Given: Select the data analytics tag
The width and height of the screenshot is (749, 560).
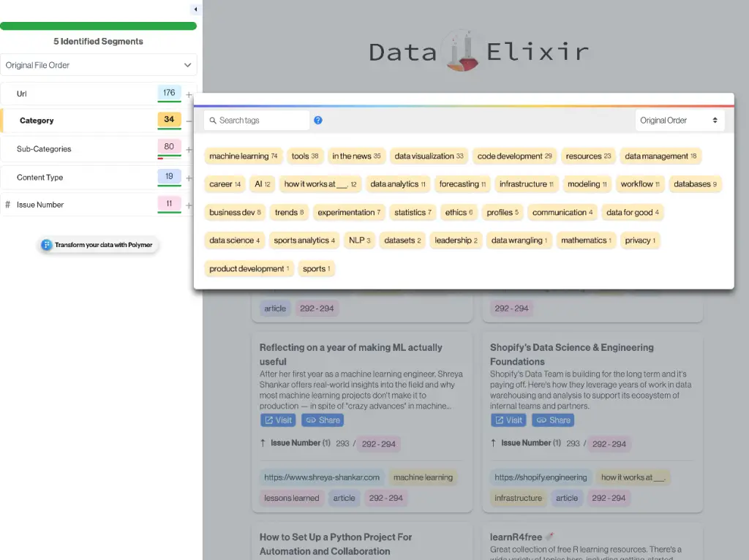Looking at the screenshot, I should point(397,183).
